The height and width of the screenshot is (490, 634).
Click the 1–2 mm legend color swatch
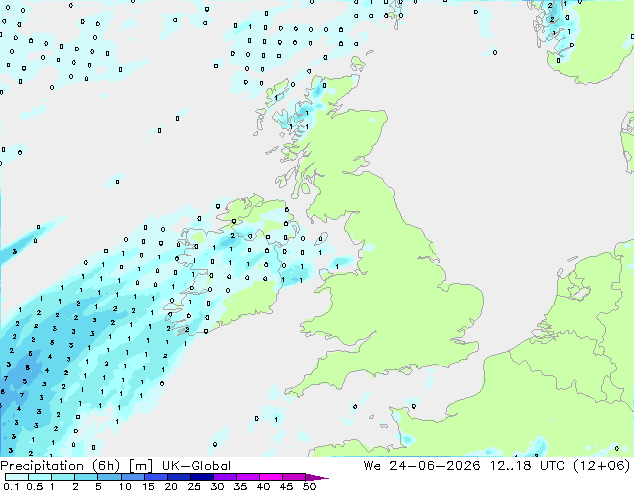click(x=63, y=477)
